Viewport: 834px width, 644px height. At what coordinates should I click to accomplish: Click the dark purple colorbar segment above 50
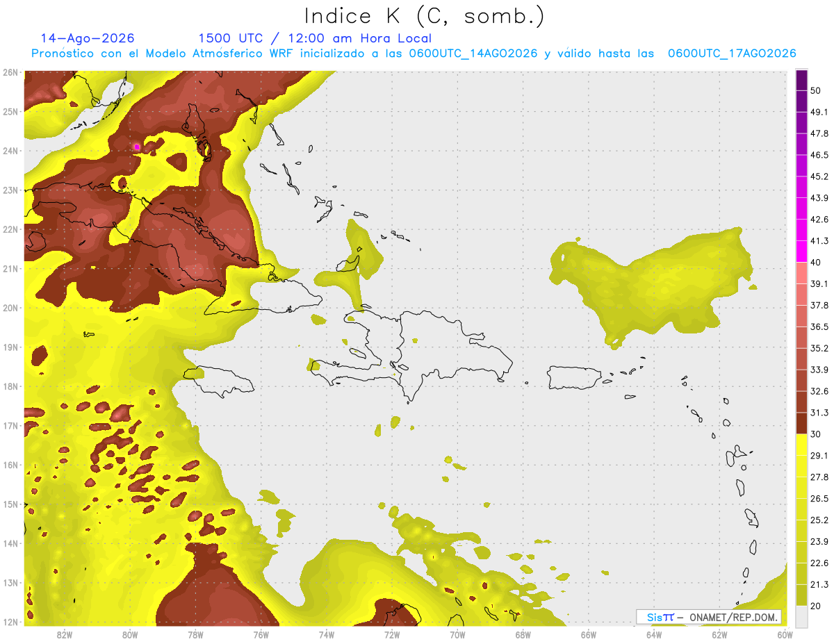click(801, 81)
